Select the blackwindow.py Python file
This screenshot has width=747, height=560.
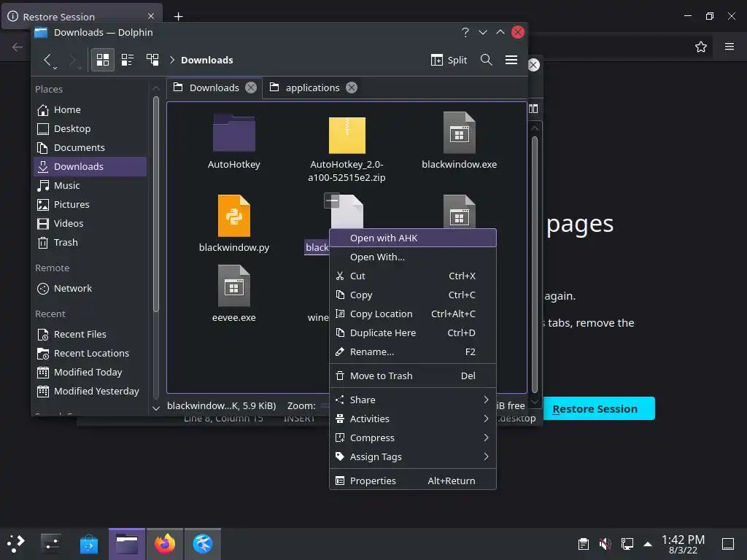coord(234,223)
